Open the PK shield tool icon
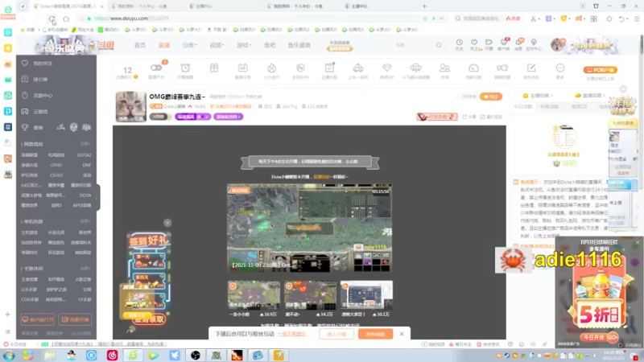The width and height of the screenshot is (644, 362). [300, 71]
